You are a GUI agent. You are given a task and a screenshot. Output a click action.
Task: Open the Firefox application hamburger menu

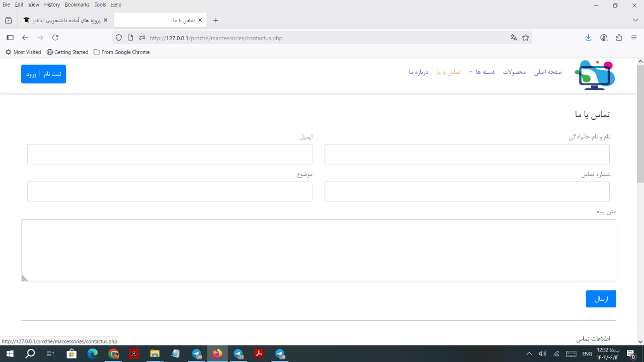634,38
